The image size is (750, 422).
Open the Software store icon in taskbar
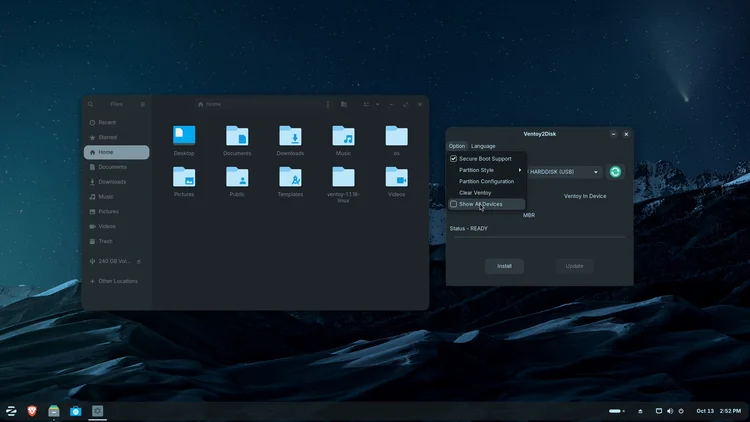coord(76,411)
